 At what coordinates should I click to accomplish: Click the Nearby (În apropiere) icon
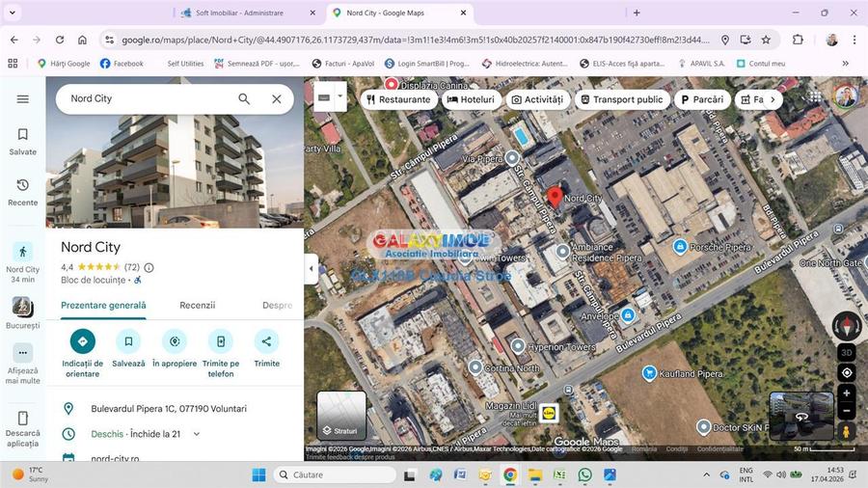pos(175,341)
